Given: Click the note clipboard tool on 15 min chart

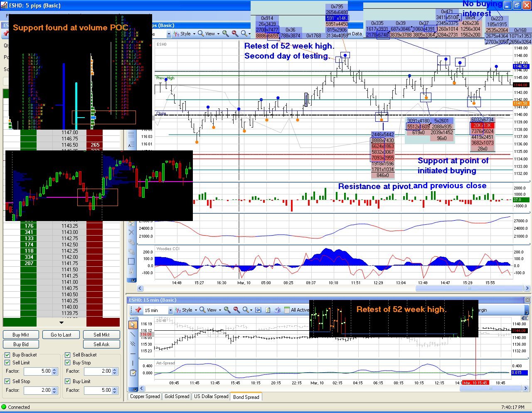Looking at the screenshot, I should [x=133, y=373].
